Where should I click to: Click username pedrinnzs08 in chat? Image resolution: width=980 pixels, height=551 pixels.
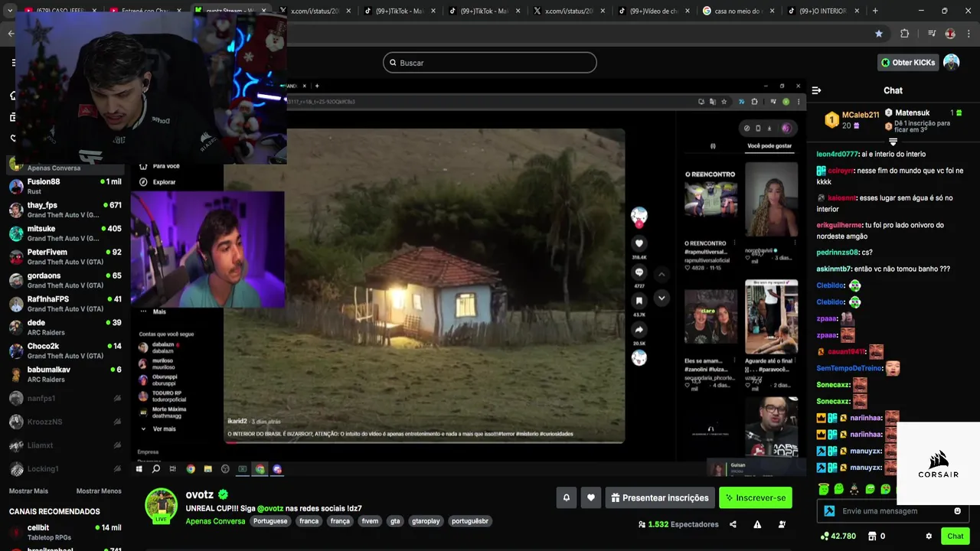pos(838,253)
